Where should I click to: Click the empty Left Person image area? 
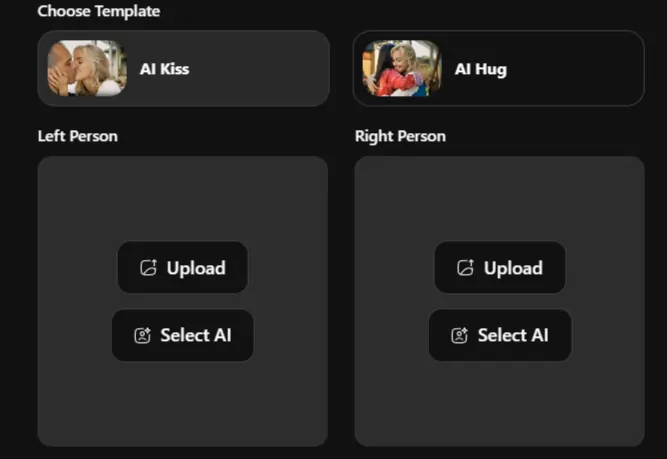[182, 400]
